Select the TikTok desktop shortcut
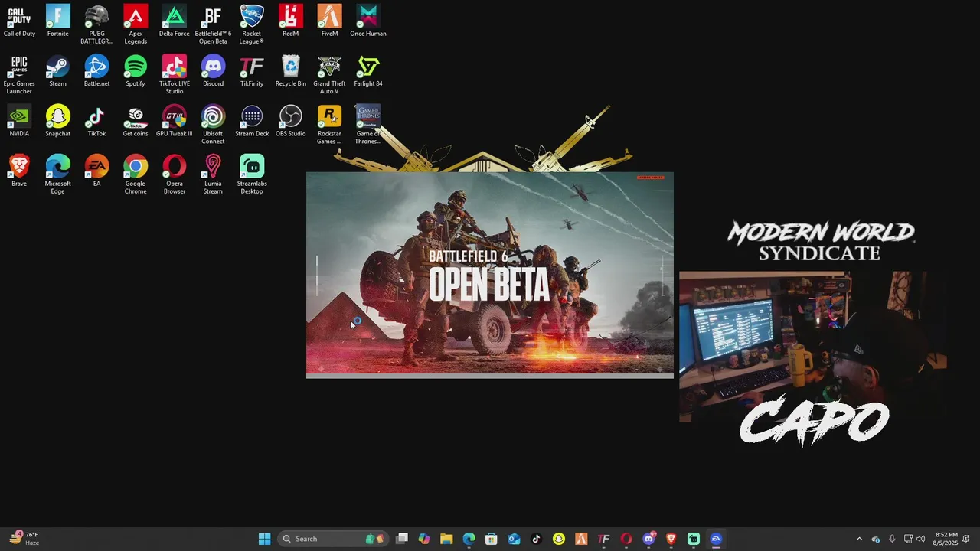This screenshot has width=980, height=551. pyautogui.click(x=96, y=120)
